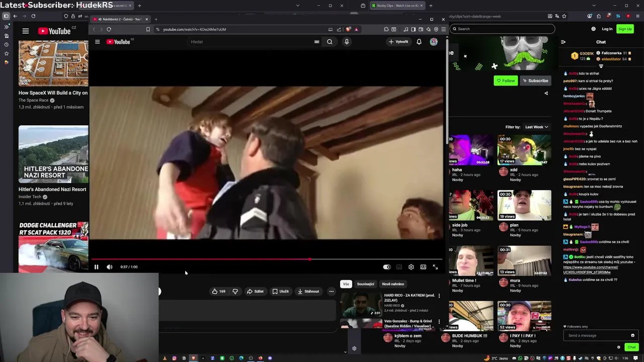Viewport: 644px width, 362px height.
Task: Open the BotRix YouTube channel link in chat
Action: tap(591, 269)
